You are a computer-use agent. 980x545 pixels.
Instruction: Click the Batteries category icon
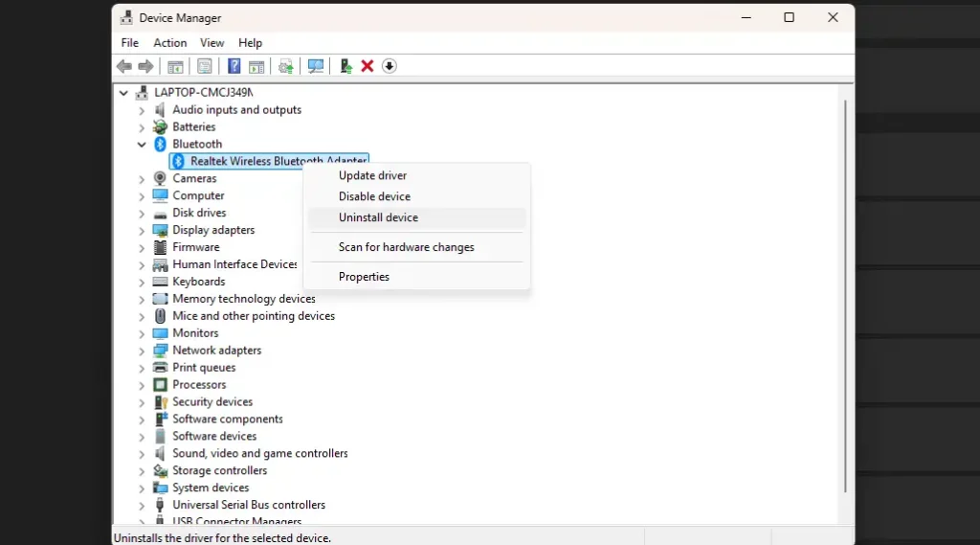(x=160, y=127)
